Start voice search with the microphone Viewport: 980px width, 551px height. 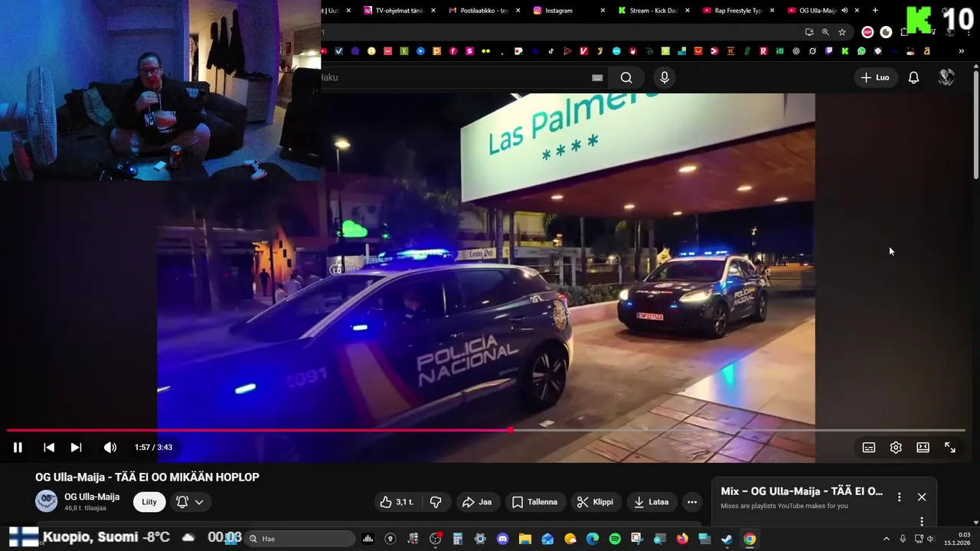[x=665, y=77]
